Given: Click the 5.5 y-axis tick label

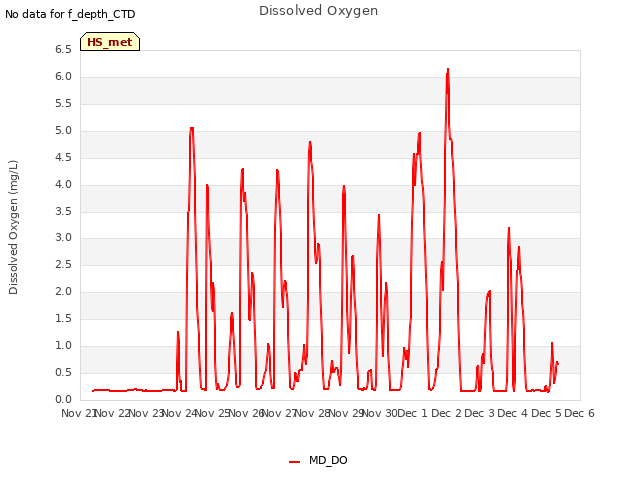Looking at the screenshot, I should pyautogui.click(x=63, y=103).
